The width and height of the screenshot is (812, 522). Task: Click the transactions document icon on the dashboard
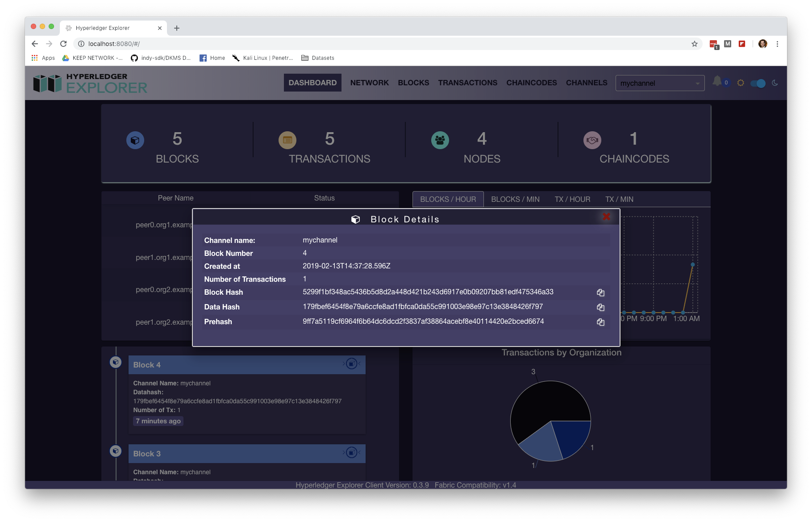click(287, 140)
